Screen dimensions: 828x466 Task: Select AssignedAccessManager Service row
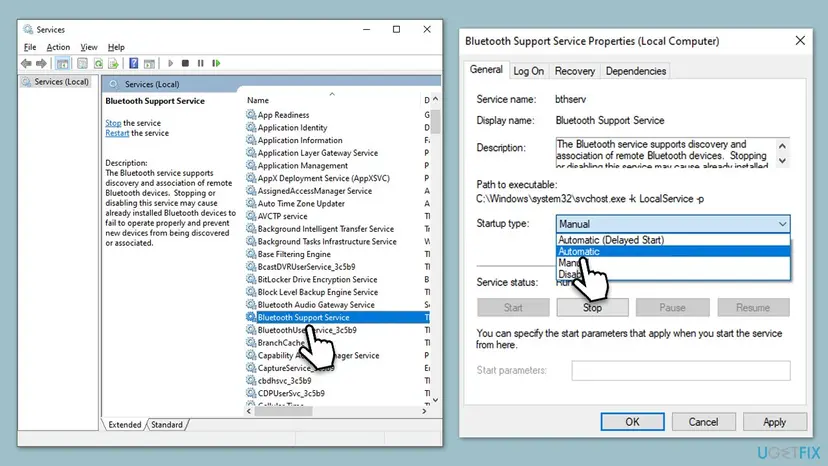tap(337, 190)
